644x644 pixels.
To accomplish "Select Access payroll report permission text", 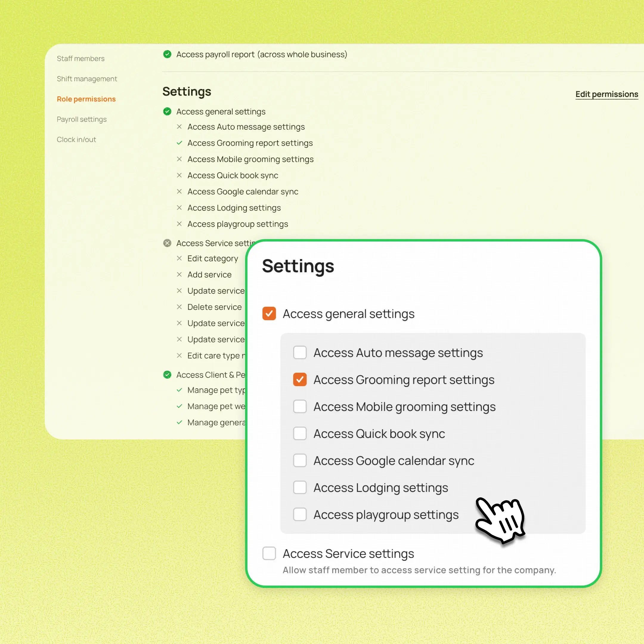I will pyautogui.click(x=262, y=54).
